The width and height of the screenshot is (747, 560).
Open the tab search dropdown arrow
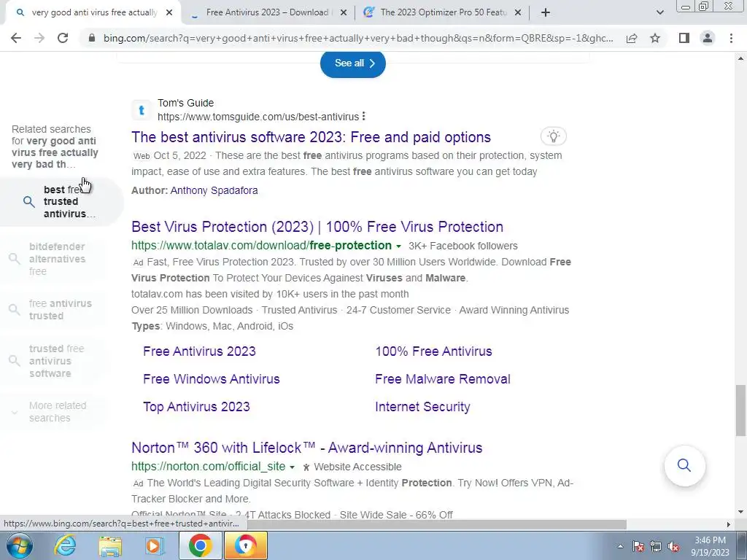point(659,12)
